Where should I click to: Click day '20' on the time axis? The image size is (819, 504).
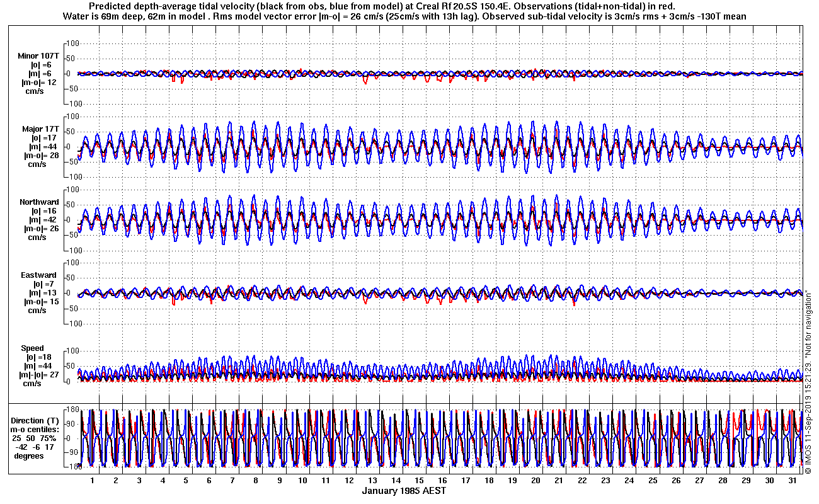[535, 480]
